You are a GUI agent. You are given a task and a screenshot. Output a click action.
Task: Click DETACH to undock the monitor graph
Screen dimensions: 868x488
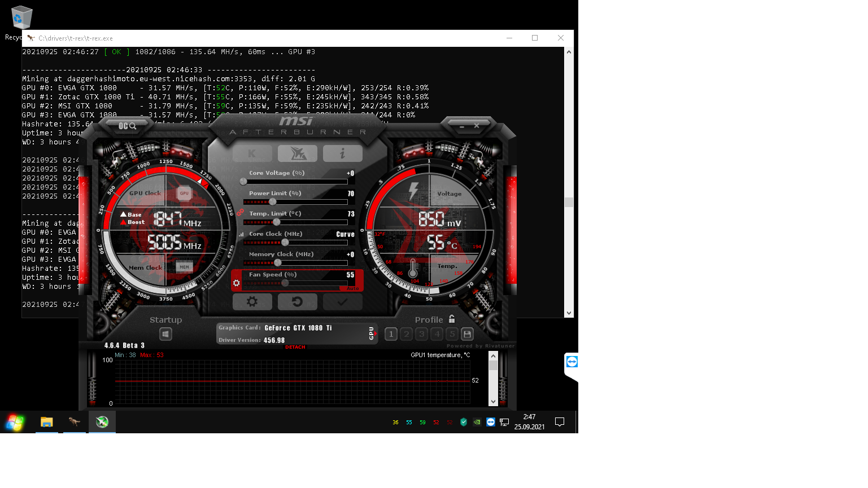295,347
